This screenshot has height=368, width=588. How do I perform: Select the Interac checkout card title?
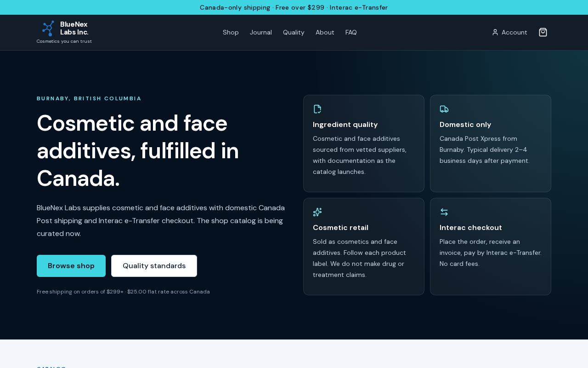(x=471, y=227)
